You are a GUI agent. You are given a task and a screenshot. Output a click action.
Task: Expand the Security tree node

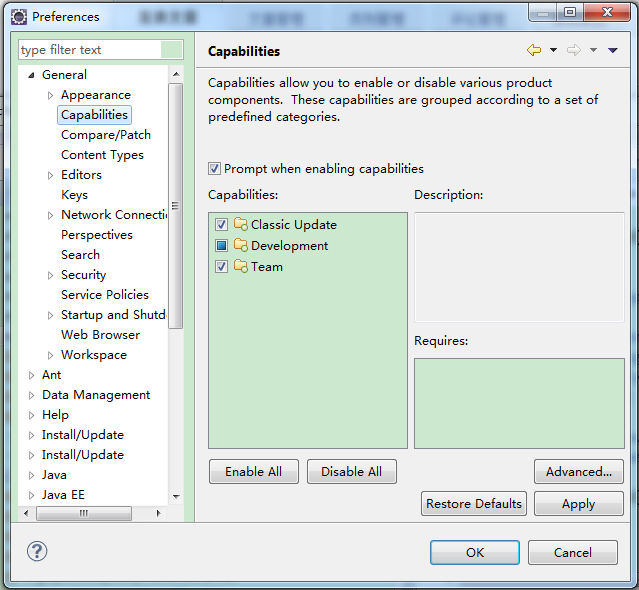[x=50, y=275]
